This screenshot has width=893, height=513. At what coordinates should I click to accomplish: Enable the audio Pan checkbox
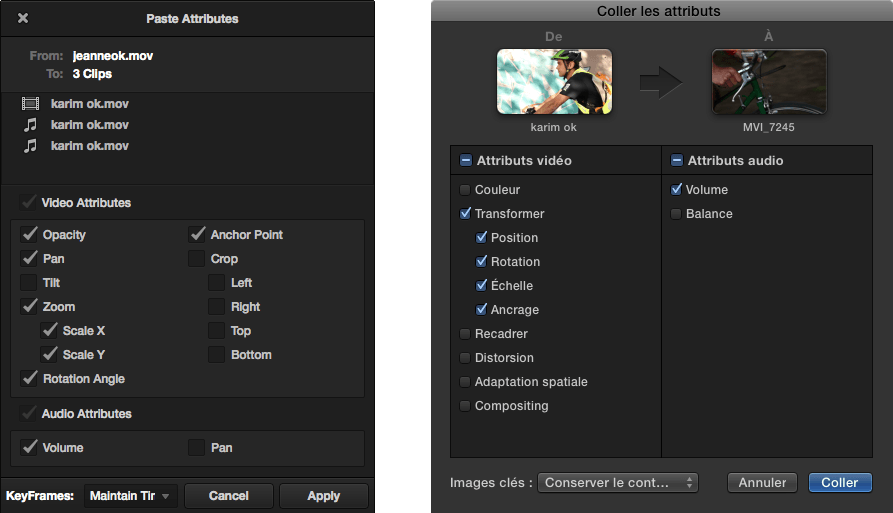pyautogui.click(x=196, y=448)
